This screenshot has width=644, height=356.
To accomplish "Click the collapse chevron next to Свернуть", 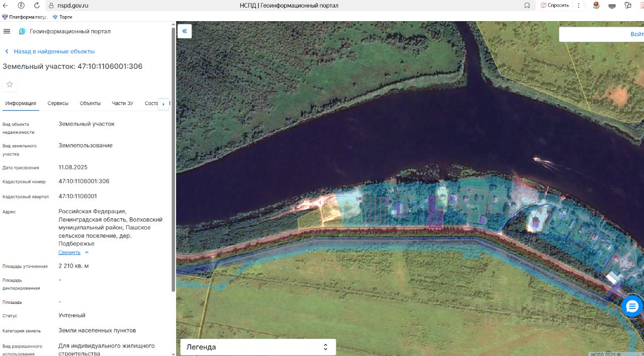I will click(87, 252).
